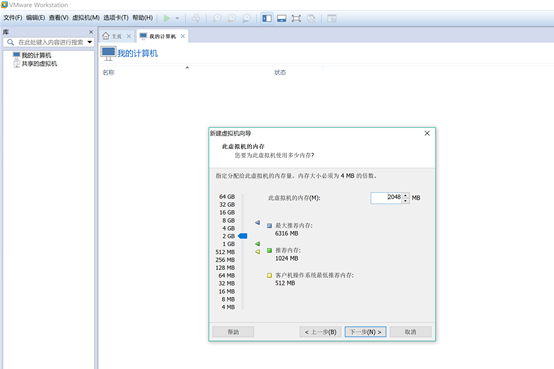Close the 主页 tab

(x=129, y=36)
